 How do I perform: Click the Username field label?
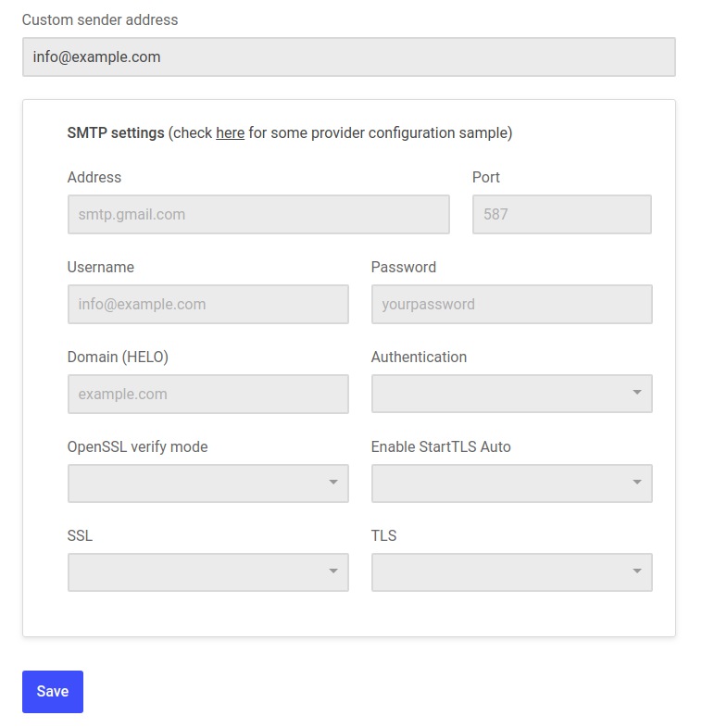[101, 267]
